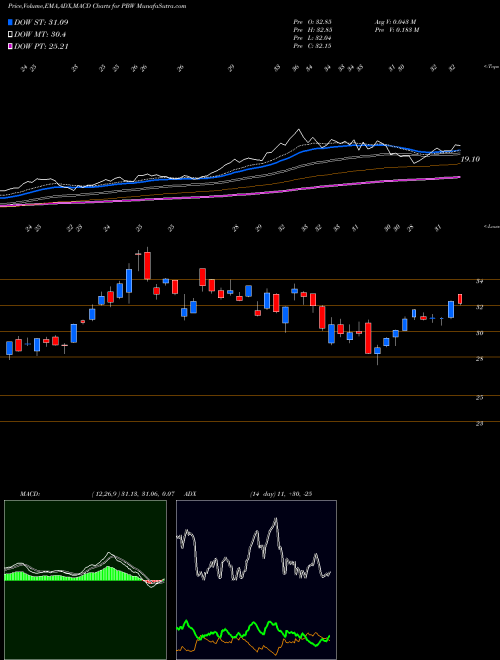Click the MACD '(12,26,9) 31.13, 31.06, 0.07' values
The image size is (500, 660).
pos(133,494)
